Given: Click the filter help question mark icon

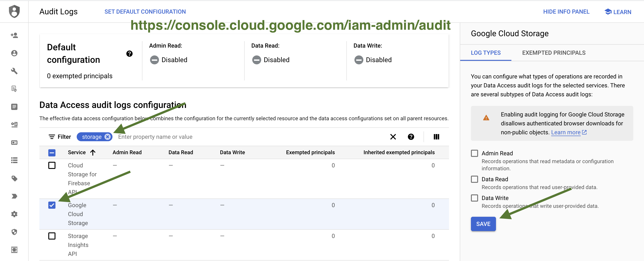Looking at the screenshot, I should click(x=411, y=137).
